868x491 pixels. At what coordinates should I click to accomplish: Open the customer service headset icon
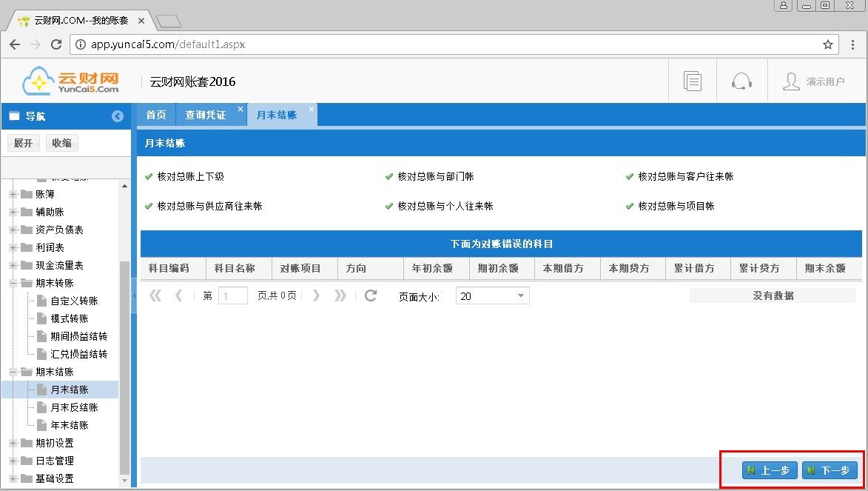(x=741, y=81)
